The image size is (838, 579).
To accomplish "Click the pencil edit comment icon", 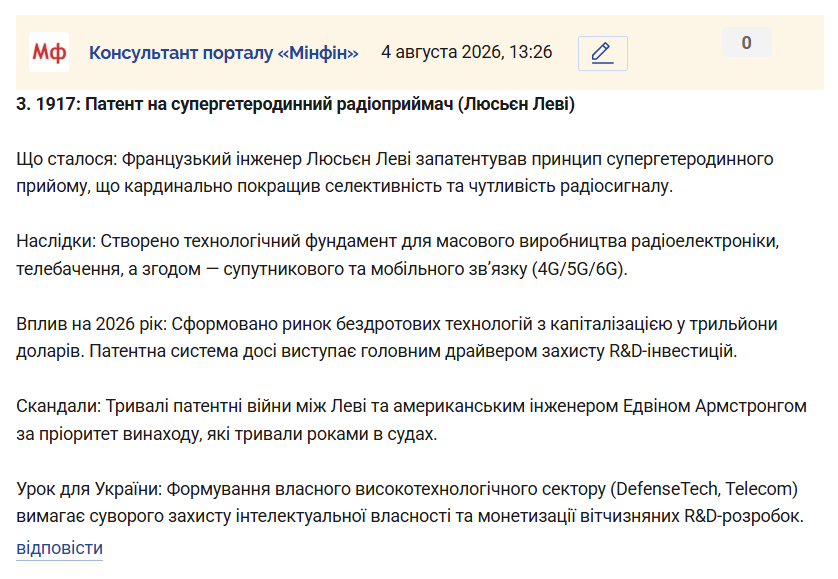I will 602,53.
